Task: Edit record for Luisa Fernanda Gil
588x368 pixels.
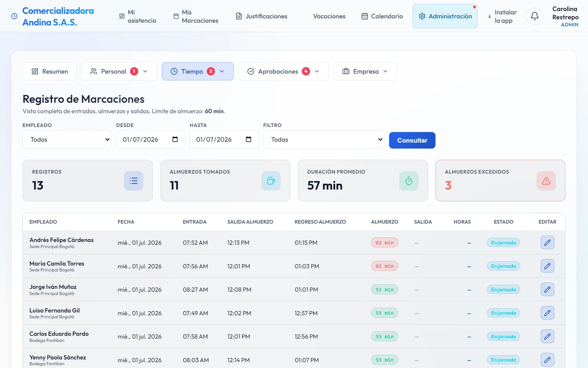Action: click(547, 313)
